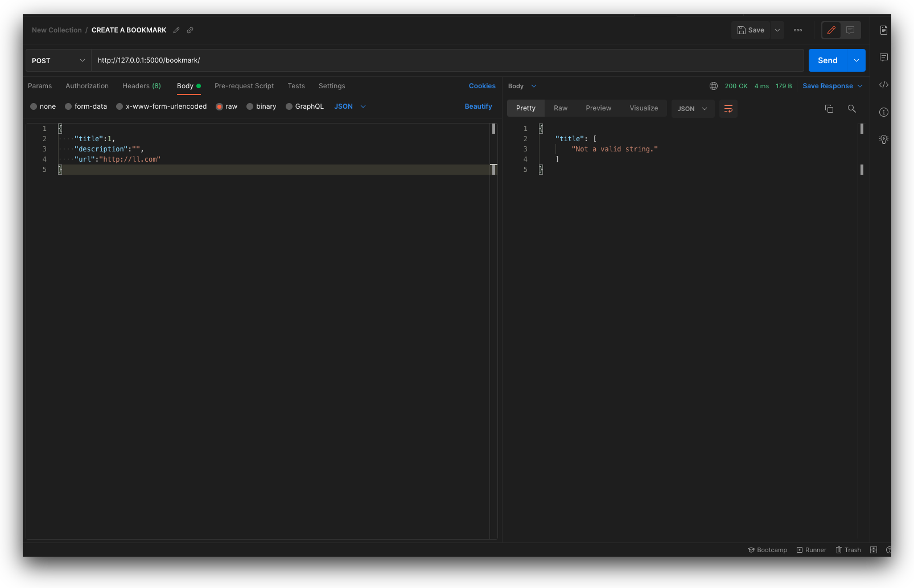Click Send to submit the request
914x588 pixels.
(827, 60)
